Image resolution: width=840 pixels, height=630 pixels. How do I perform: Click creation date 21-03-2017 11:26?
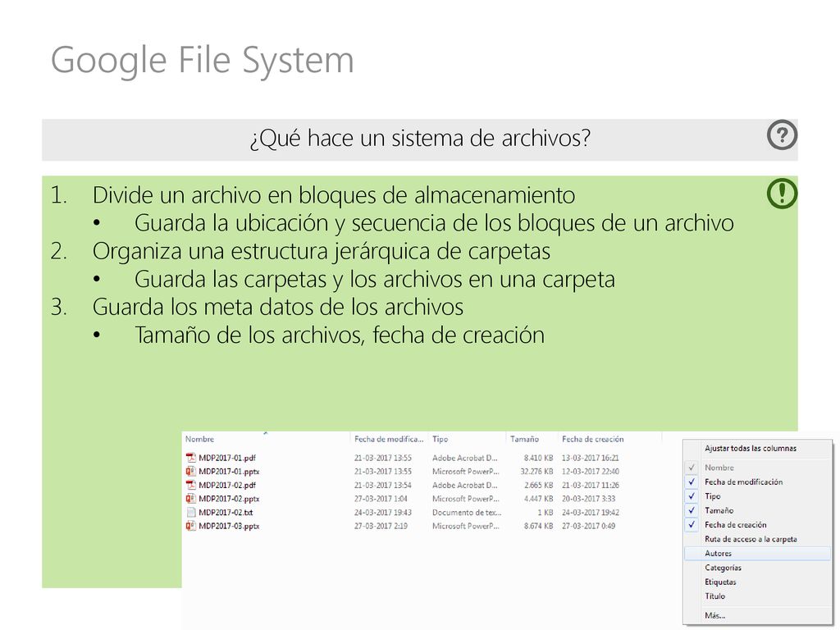pos(590,486)
